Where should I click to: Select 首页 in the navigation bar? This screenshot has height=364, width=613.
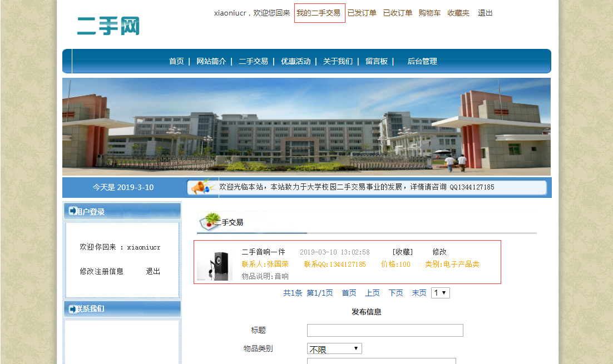(x=176, y=61)
